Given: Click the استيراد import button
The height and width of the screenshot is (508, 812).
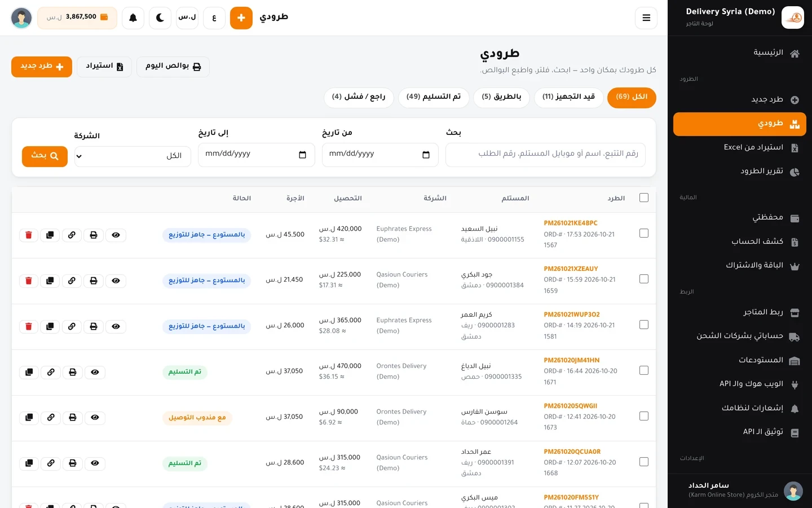Looking at the screenshot, I should point(104,67).
